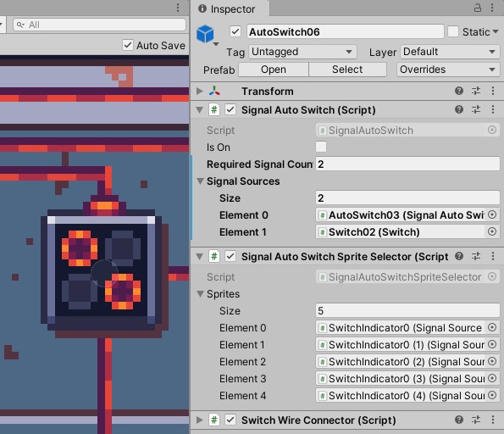Screen dimensions: 504x434
Task: Expand Switch Wire Connector component
Action: click(x=200, y=420)
